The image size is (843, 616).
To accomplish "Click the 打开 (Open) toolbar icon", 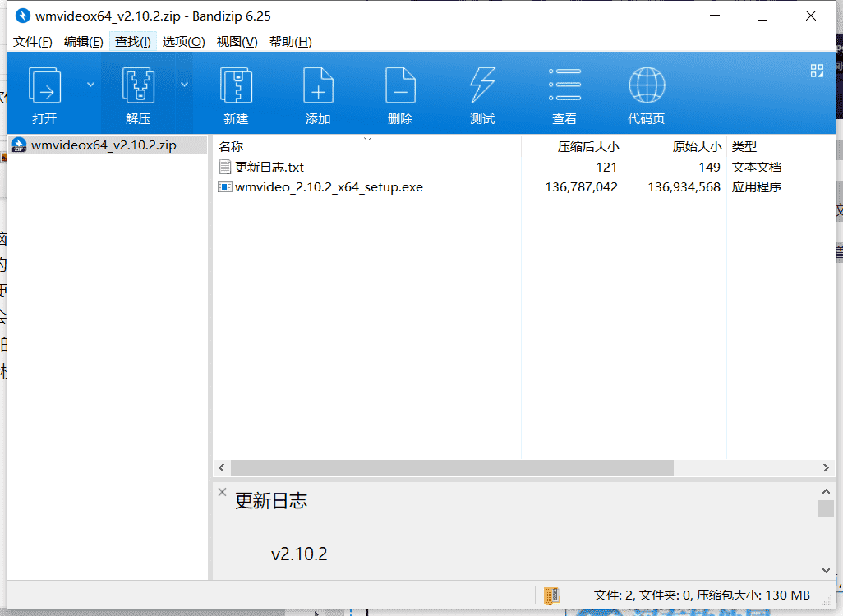I will click(44, 85).
